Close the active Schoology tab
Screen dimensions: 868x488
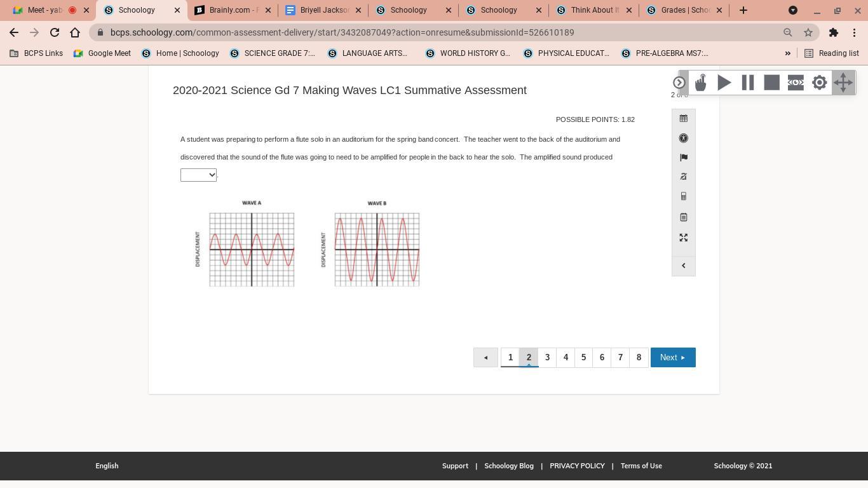(177, 10)
